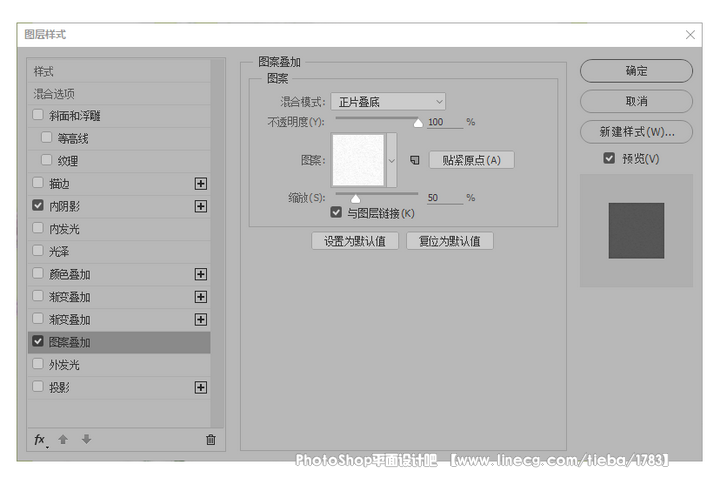This screenshot has height=477, width=719.
Task: Select the 光泽 effect row label
Action: click(x=59, y=251)
